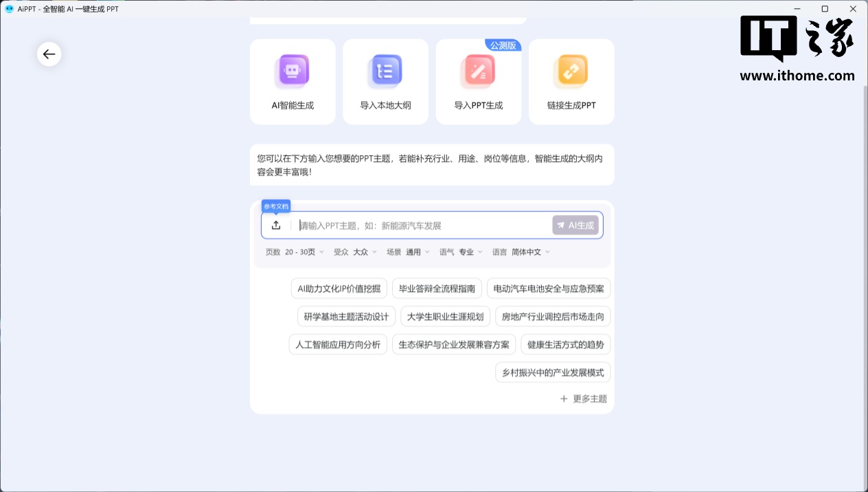The height and width of the screenshot is (492, 868).
Task: Open the 导入本地大纲 outline icon
Action: pyautogui.click(x=385, y=71)
